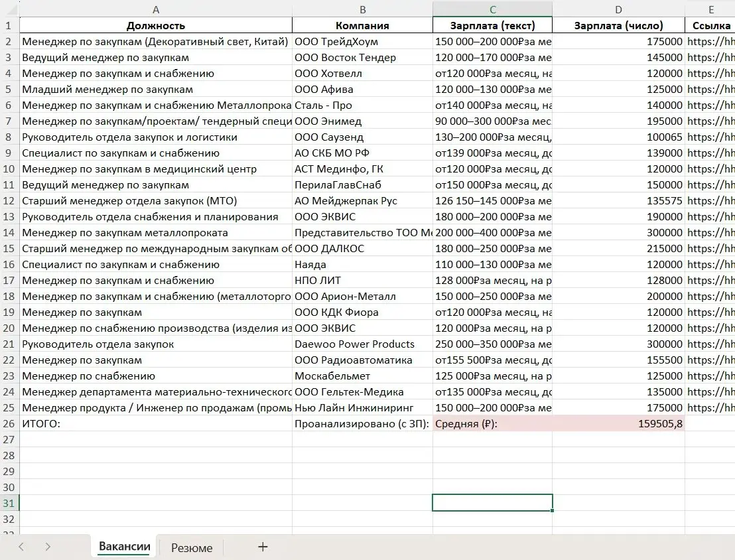The image size is (735, 560).
Task: Open the link in ООО ТрейдХоум row
Action: (710, 42)
